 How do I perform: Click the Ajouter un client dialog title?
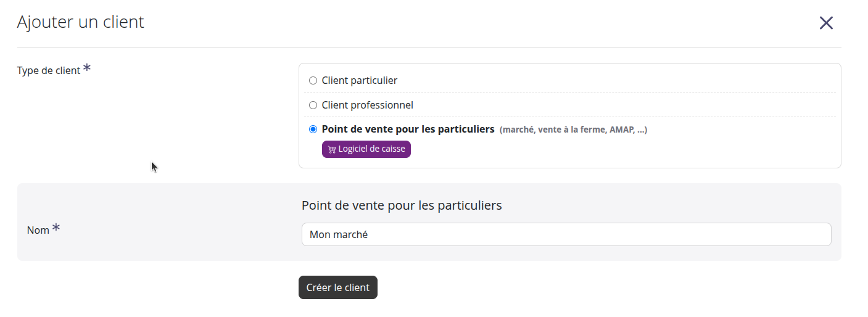pos(80,22)
